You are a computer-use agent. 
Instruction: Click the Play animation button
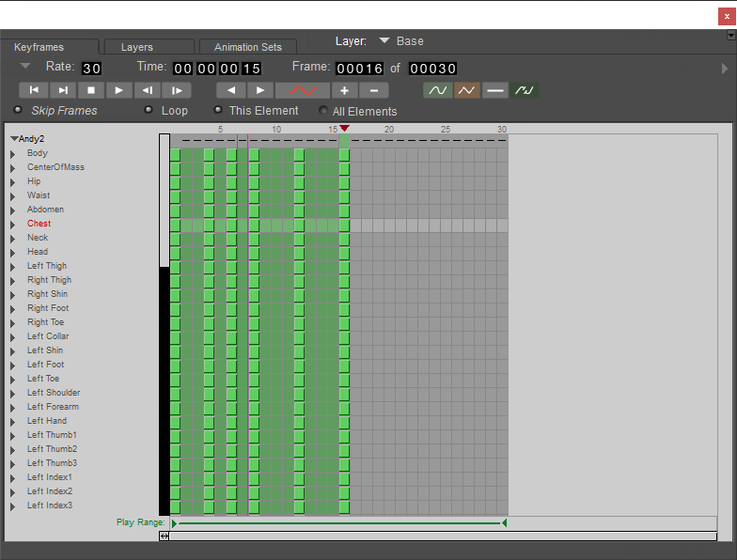click(x=118, y=90)
